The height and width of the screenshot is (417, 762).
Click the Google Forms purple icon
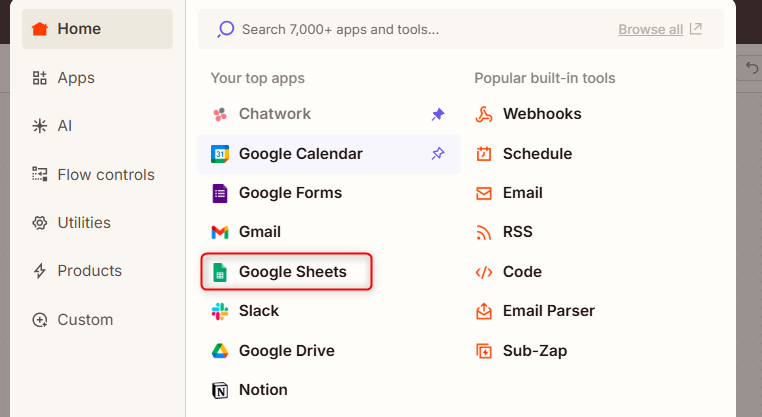pyautogui.click(x=220, y=193)
